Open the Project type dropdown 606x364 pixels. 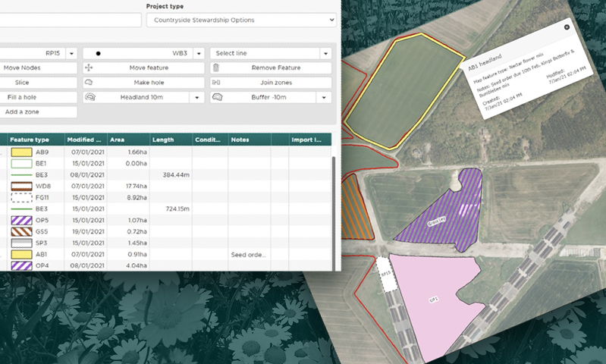(241, 20)
